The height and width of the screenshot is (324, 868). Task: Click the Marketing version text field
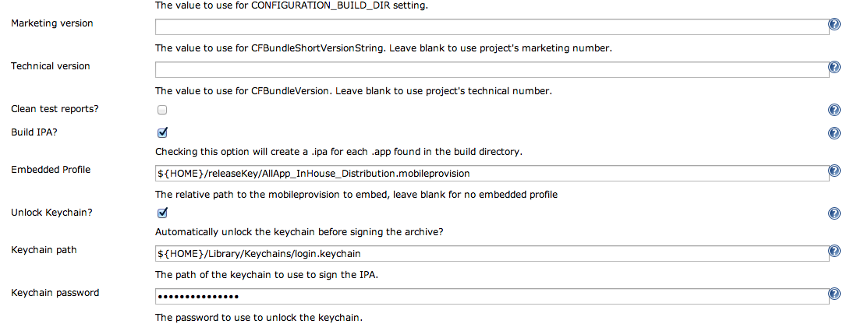[491, 26]
